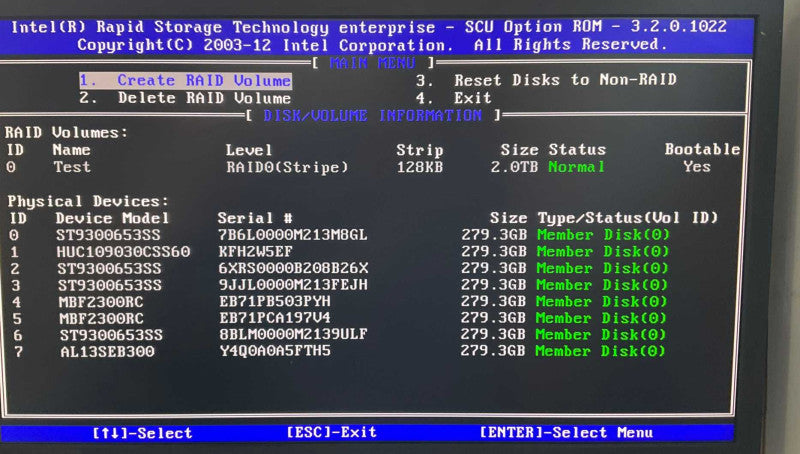The width and height of the screenshot is (800, 454).
Task: Click the RAID0(Stripe) level value
Action: (287, 167)
